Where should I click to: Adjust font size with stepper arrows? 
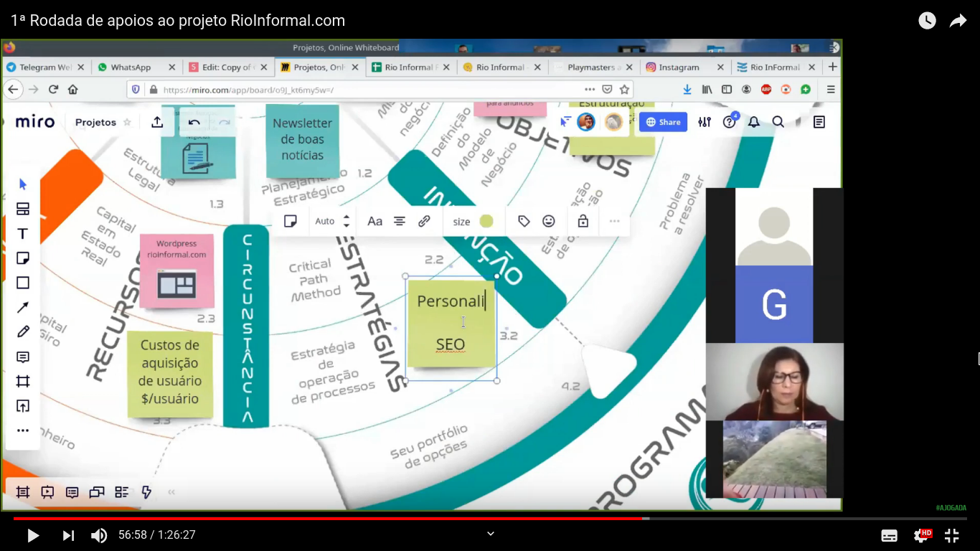pyautogui.click(x=347, y=221)
